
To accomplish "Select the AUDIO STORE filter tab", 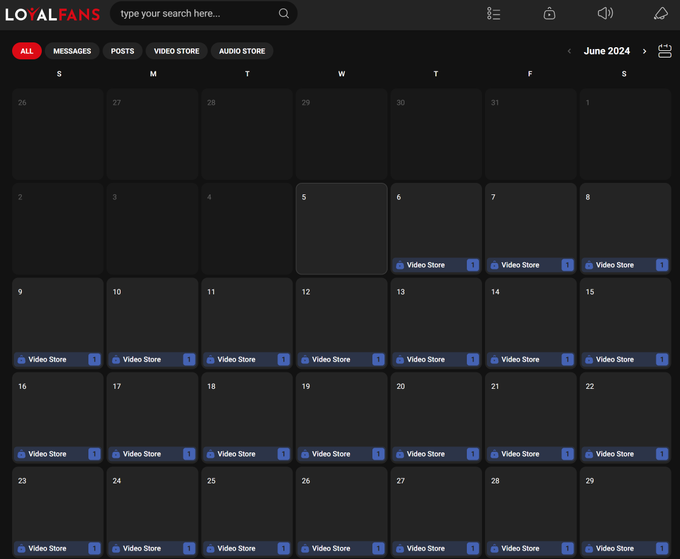I will [242, 51].
